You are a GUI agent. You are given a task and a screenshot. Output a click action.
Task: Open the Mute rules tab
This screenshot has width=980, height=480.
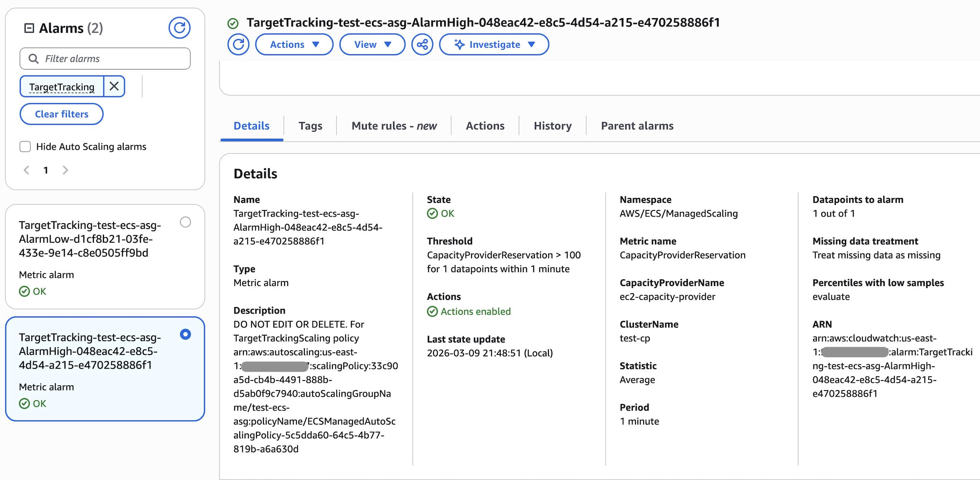pos(394,126)
